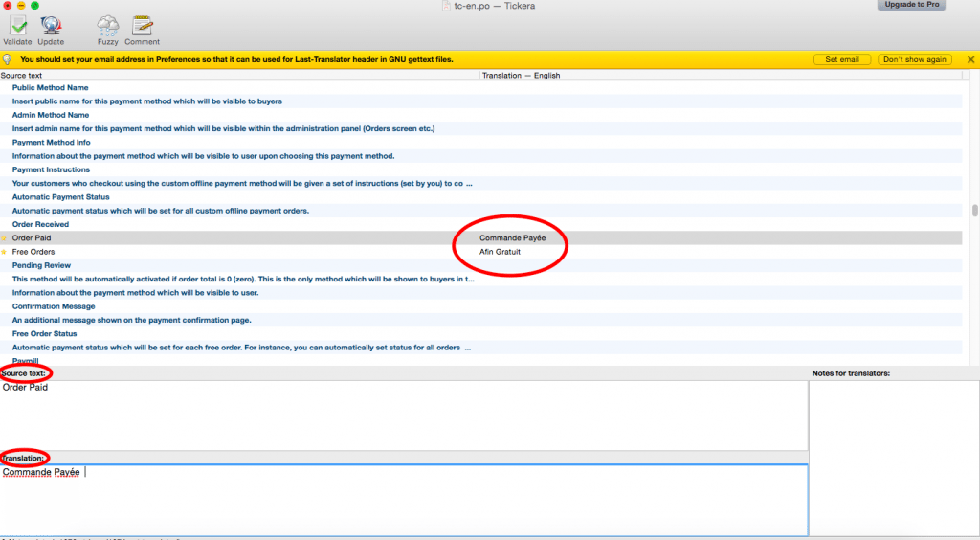Select the Order Received row
Viewport: 980px width, 540px height.
pos(480,224)
